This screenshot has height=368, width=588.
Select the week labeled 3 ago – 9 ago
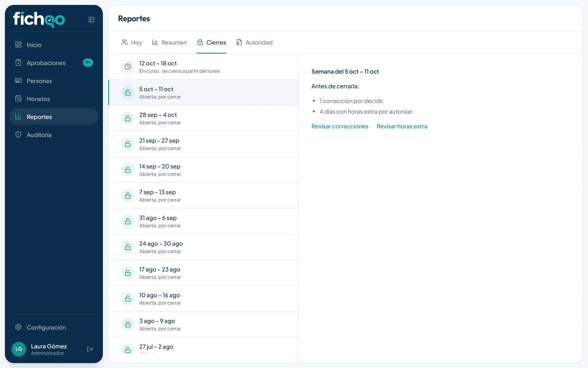(x=203, y=324)
